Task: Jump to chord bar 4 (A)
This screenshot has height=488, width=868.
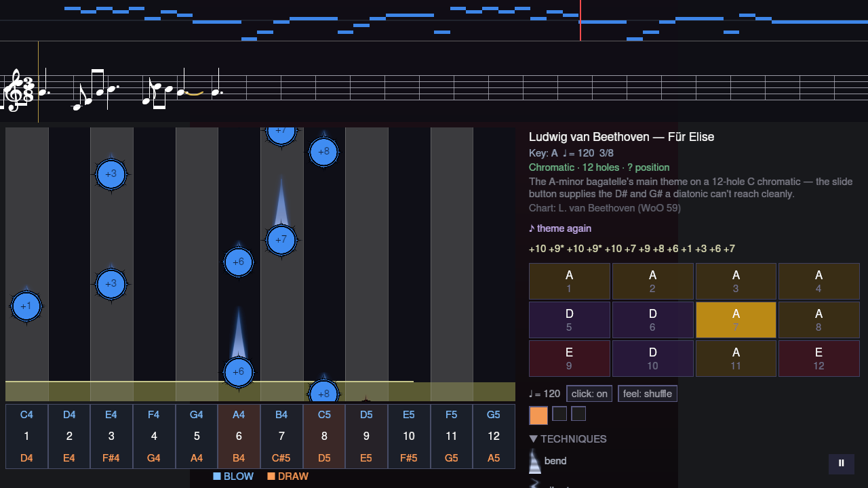Action: tap(819, 281)
